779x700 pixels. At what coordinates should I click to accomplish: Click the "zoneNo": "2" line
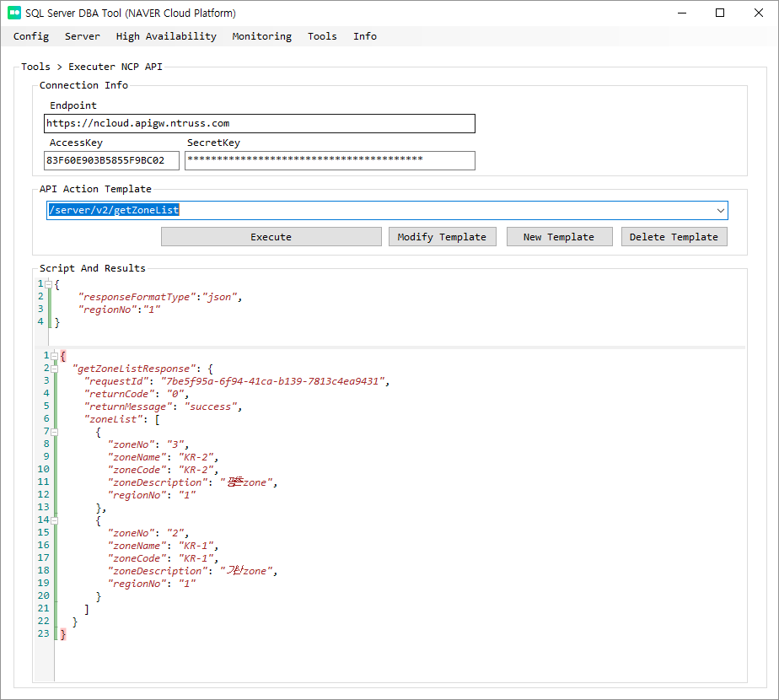point(148,533)
